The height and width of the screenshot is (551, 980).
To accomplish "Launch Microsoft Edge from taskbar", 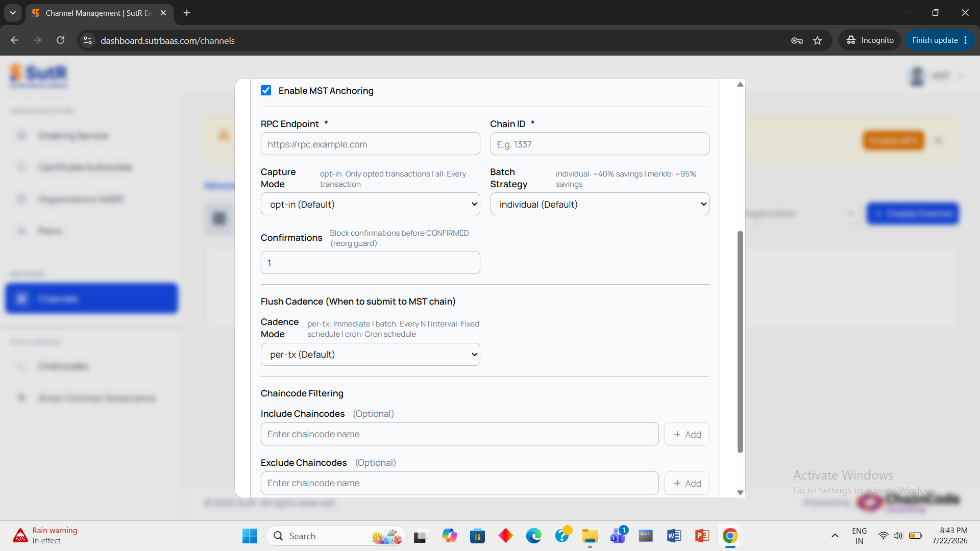I will pos(534,536).
